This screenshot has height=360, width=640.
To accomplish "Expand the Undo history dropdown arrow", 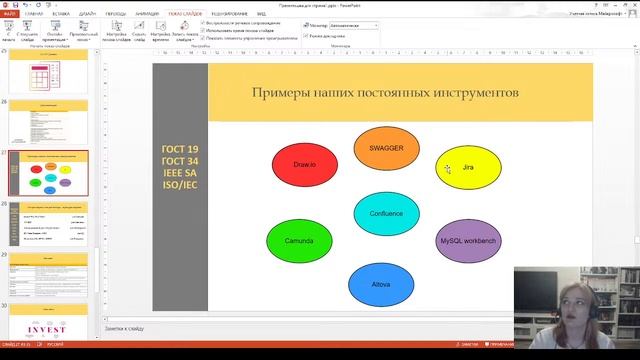I will 31,5.
